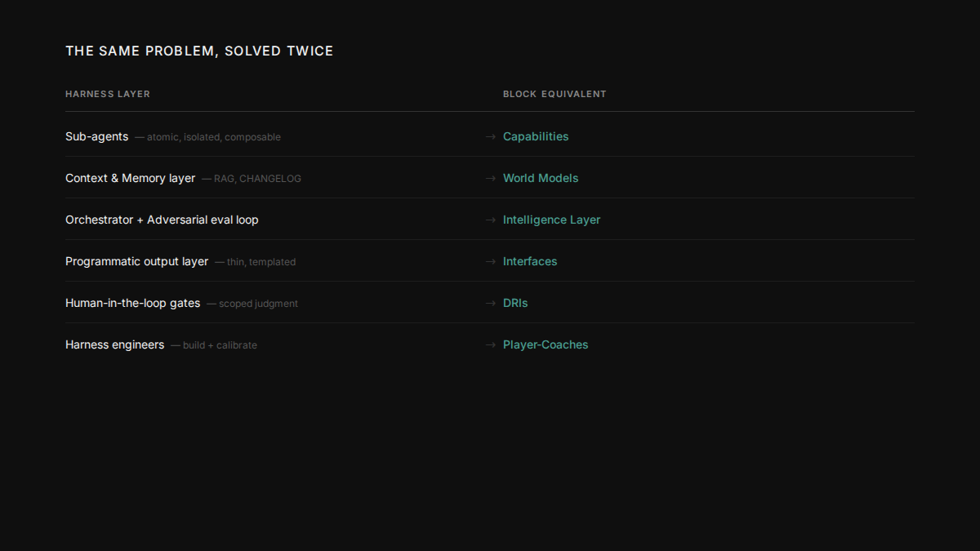The width and height of the screenshot is (980, 551).
Task: Click the HARNESS LAYER column header
Action: tap(108, 94)
